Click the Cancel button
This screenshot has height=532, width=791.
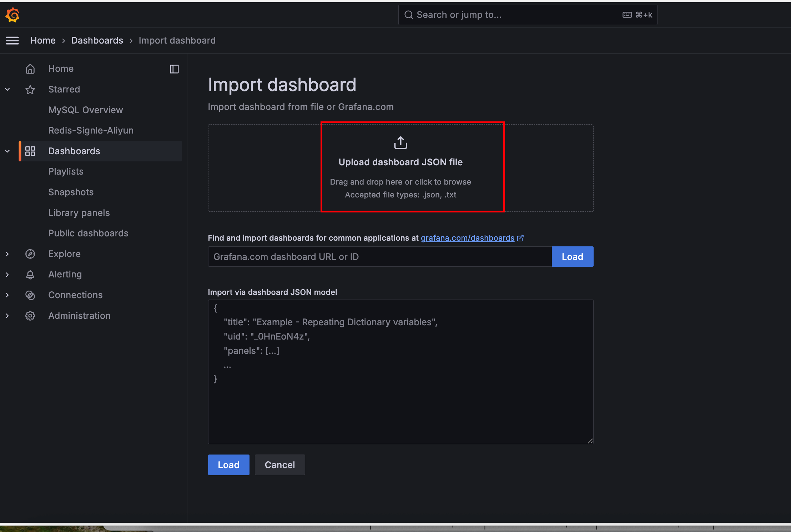(280, 465)
